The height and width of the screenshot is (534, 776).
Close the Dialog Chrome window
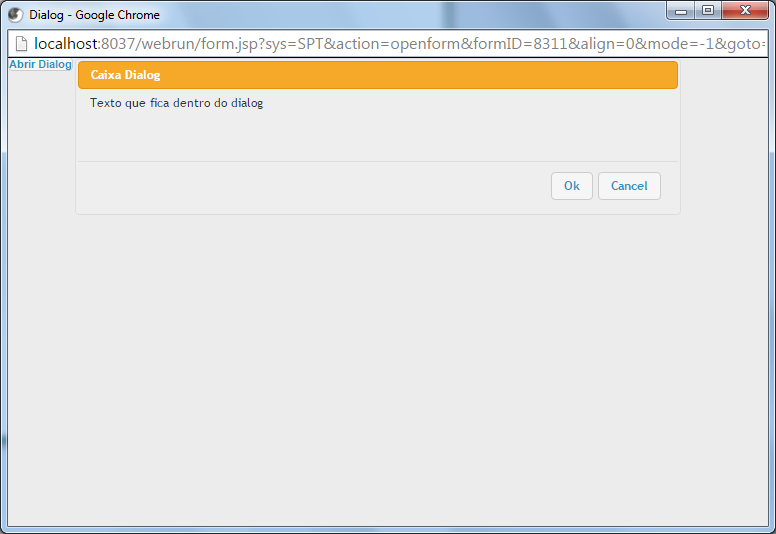pyautogui.click(x=745, y=11)
